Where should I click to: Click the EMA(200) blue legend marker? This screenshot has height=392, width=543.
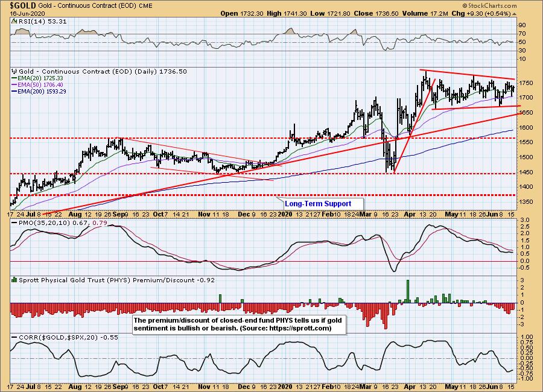[x=14, y=92]
